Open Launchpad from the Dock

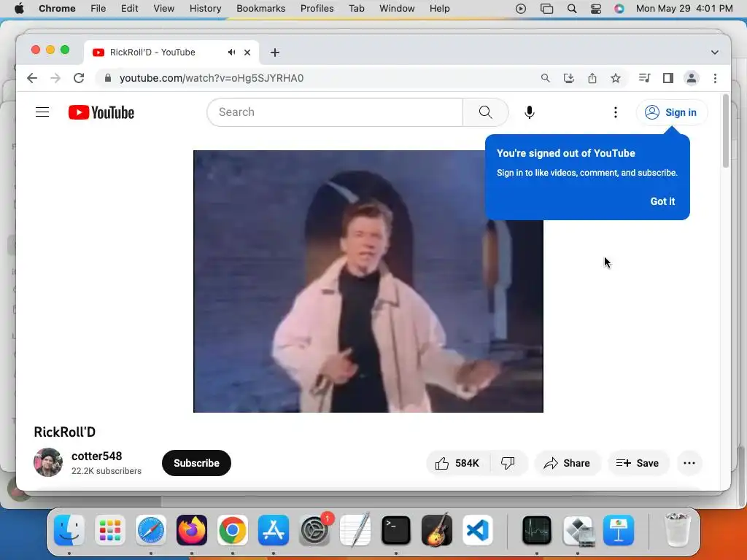coord(110,530)
